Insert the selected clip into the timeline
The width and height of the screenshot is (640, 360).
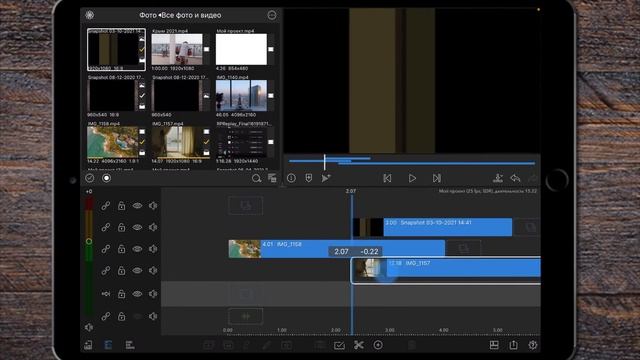(x=498, y=178)
